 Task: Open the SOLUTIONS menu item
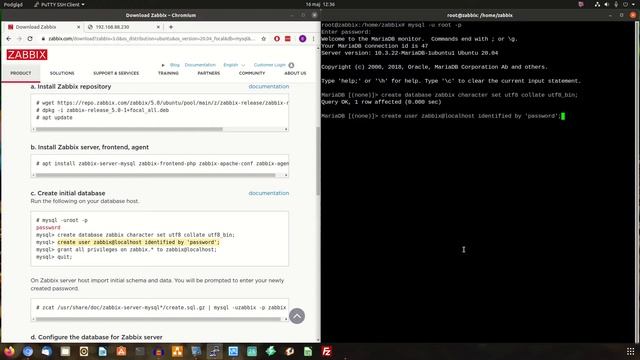point(62,73)
